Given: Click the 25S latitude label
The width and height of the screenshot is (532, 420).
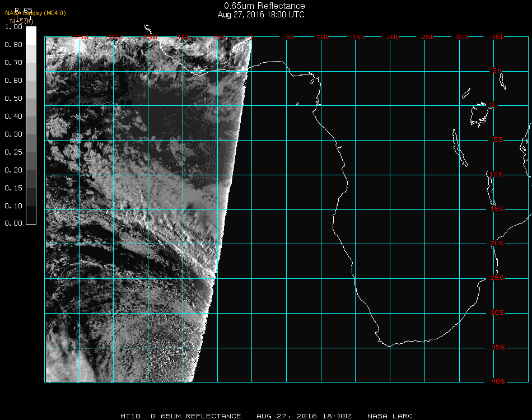Looking at the screenshot, I should [497, 278].
